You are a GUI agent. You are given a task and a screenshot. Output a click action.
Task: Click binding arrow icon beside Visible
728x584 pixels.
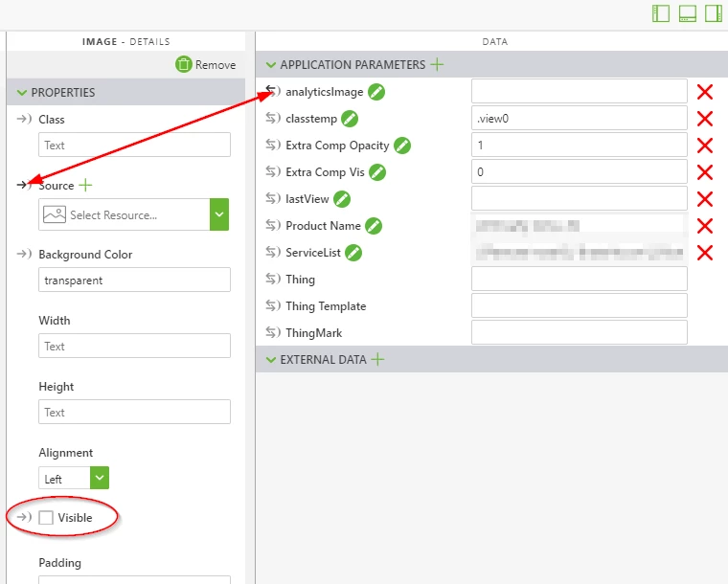click(24, 517)
